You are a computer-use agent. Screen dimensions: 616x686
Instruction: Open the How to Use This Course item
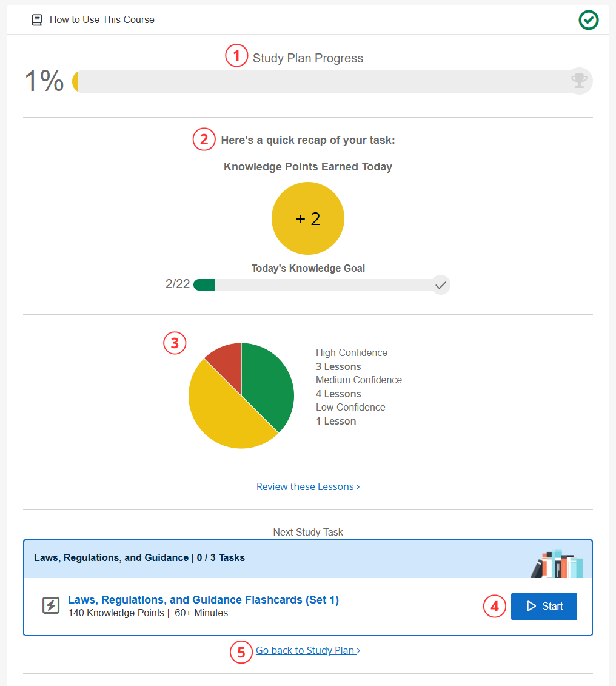click(x=102, y=20)
